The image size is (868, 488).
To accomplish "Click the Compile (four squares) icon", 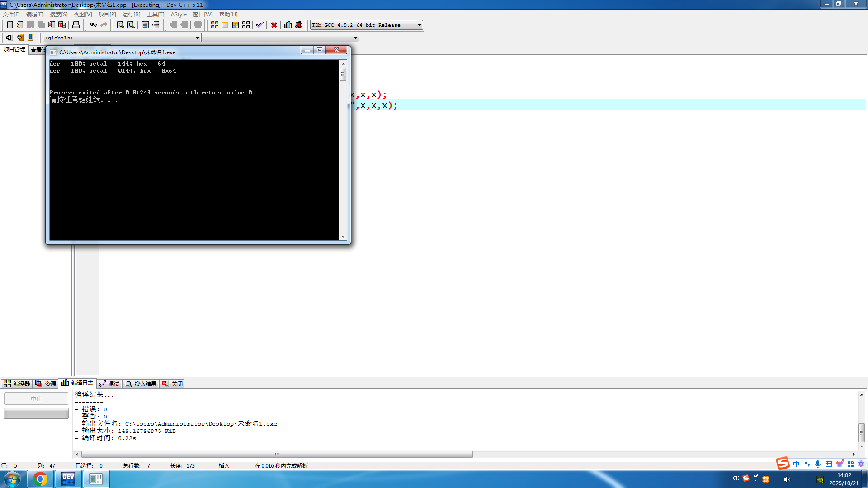I will click(x=215, y=25).
